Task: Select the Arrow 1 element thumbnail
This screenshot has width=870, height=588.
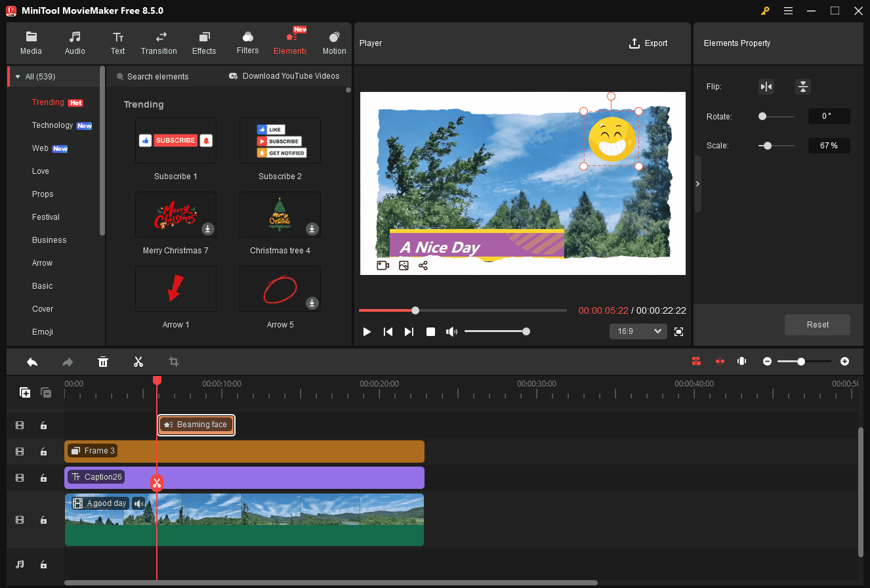Action: [175, 289]
